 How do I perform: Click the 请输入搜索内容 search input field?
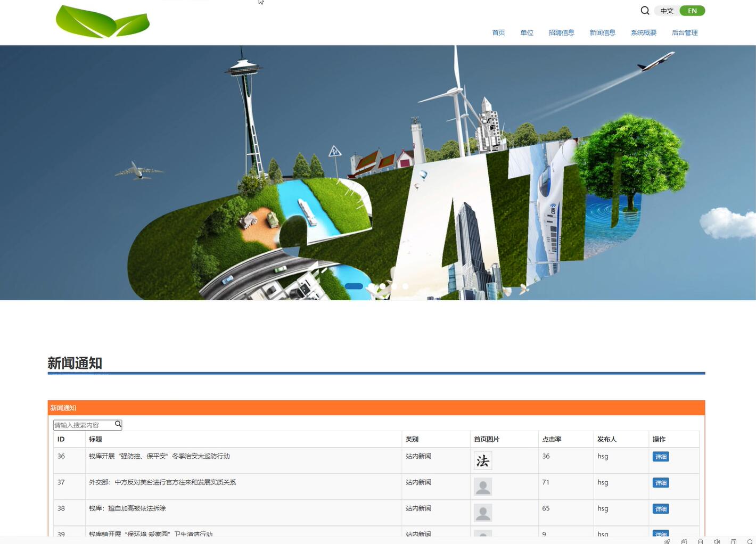click(x=84, y=425)
